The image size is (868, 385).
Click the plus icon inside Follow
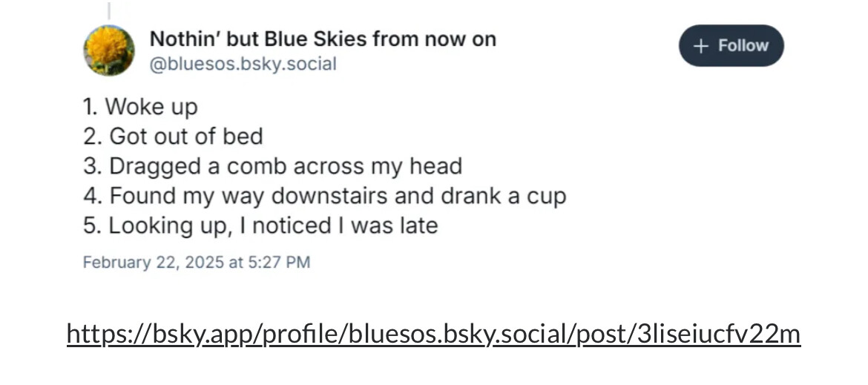pyautogui.click(x=701, y=46)
